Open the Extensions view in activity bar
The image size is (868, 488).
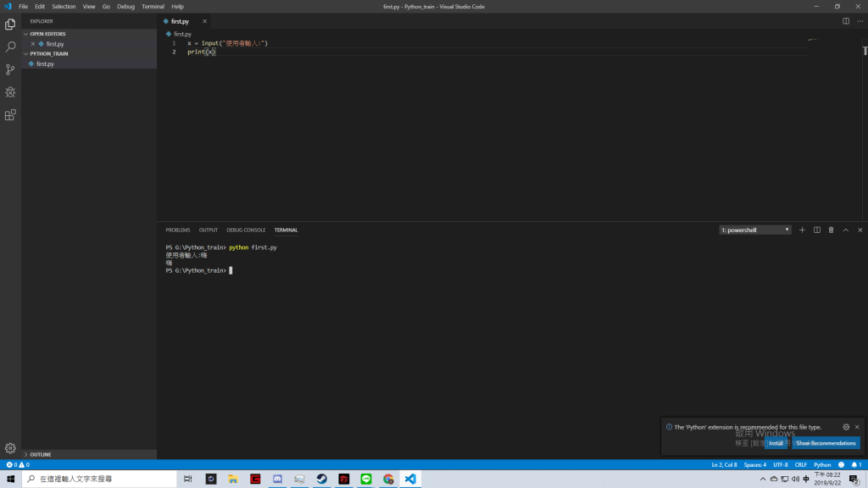coord(10,115)
